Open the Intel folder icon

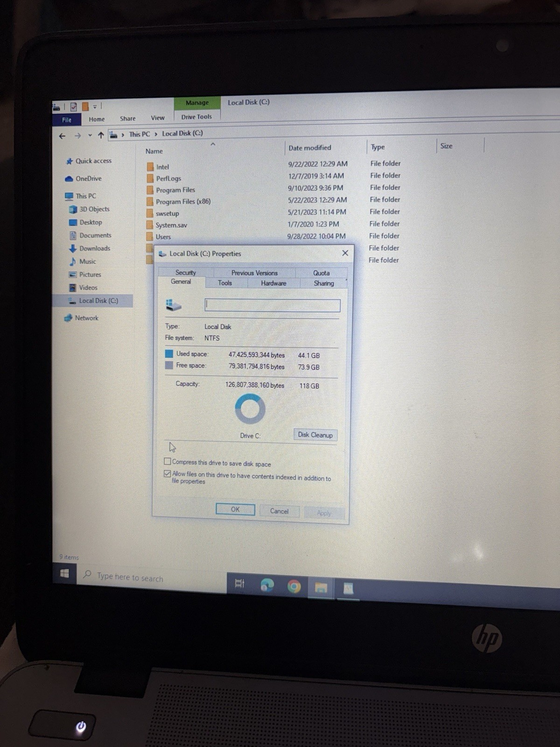pos(150,167)
